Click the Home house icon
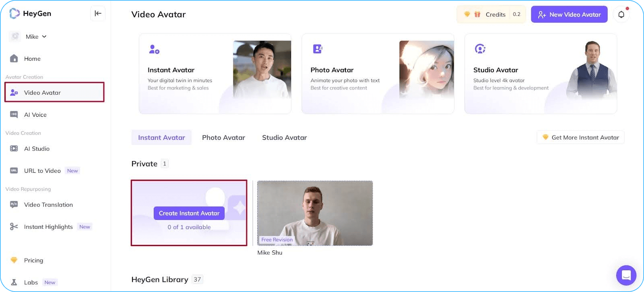The height and width of the screenshot is (292, 644). pos(14,58)
